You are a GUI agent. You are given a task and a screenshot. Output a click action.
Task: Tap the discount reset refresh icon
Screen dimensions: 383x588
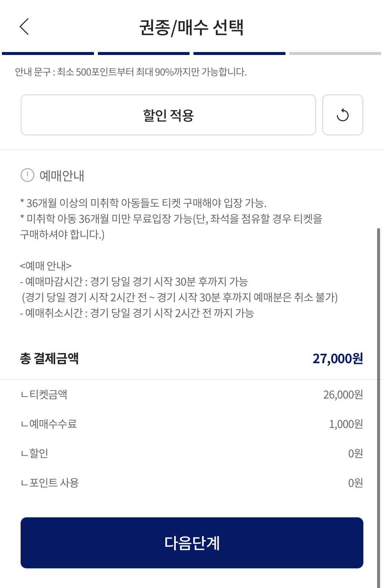(x=342, y=115)
